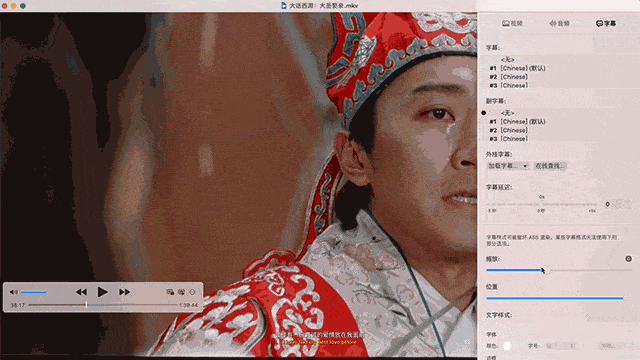Mute audio with the speaker icon
Image resolution: width=640 pixels, height=360 pixels.
pos(13,292)
